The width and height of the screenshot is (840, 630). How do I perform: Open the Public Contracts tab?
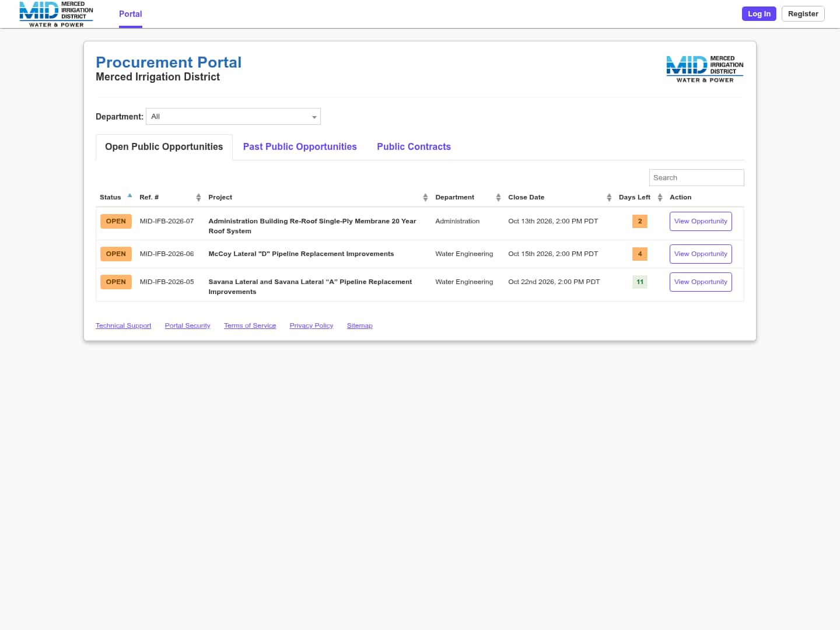[x=414, y=147]
